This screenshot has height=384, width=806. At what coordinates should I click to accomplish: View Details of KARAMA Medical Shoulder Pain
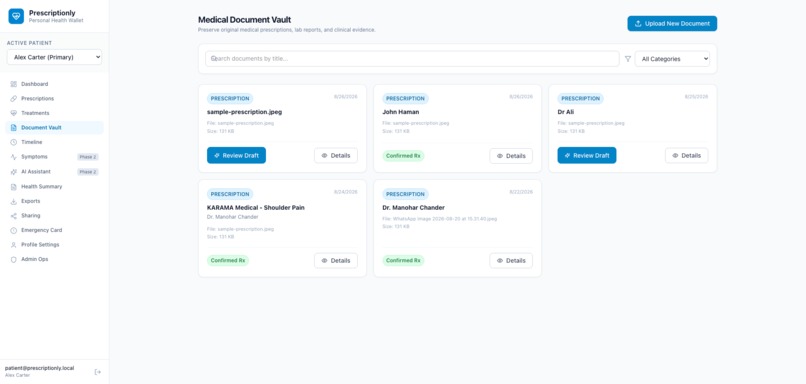(x=336, y=261)
